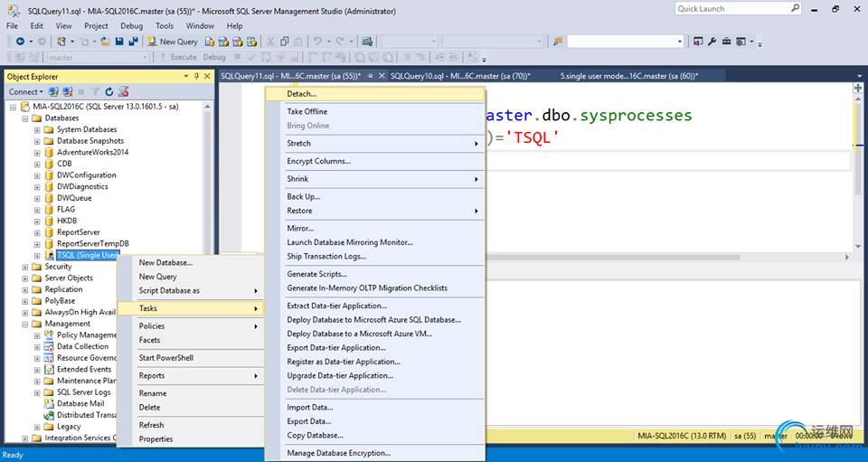868x462 pixels.
Task: Open the Shrink submenu entry
Action: point(297,179)
